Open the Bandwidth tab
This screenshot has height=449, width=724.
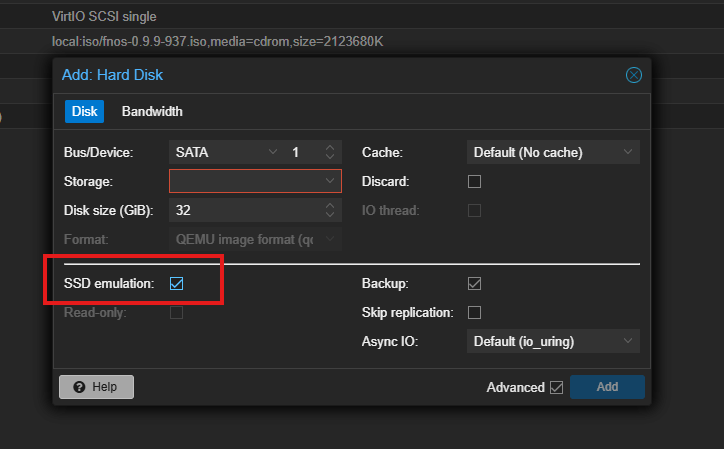[x=152, y=111]
